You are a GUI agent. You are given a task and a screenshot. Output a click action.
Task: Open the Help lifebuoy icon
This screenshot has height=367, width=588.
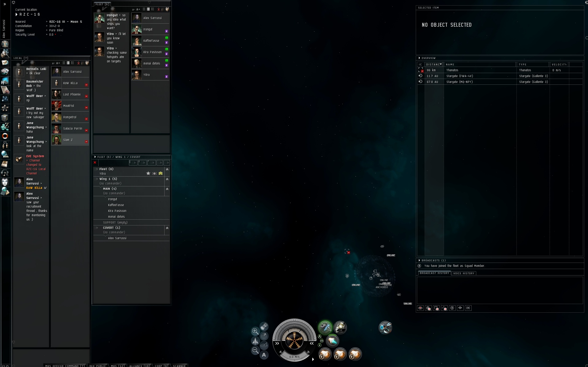pos(5,136)
